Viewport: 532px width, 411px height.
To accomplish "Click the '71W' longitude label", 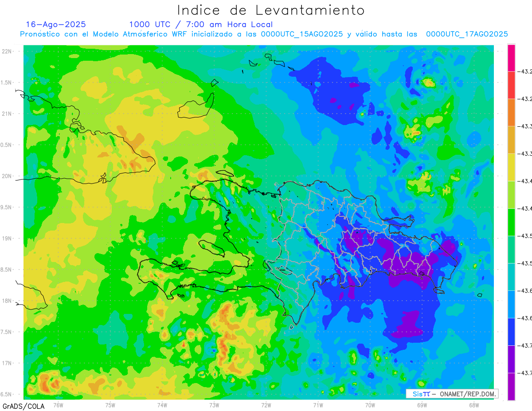I will [318, 405].
